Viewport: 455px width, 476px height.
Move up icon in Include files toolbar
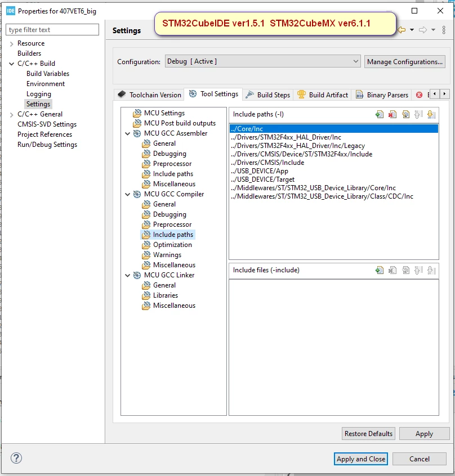(x=418, y=270)
